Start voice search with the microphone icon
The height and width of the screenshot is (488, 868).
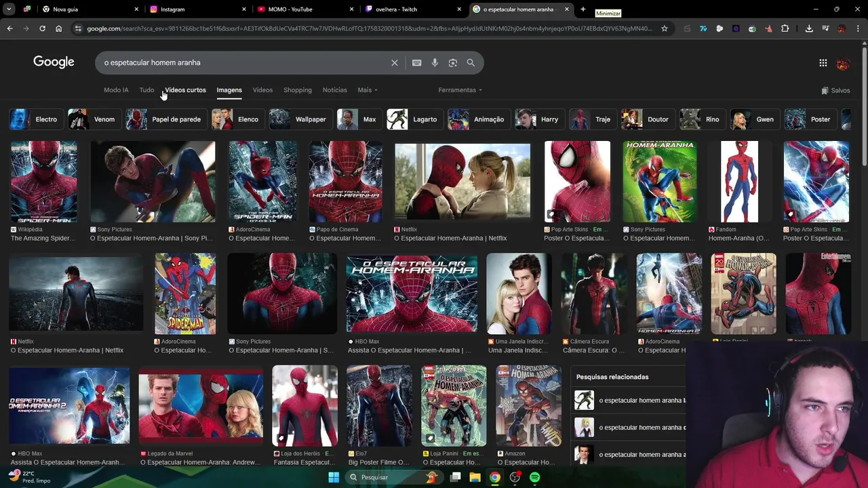435,62
